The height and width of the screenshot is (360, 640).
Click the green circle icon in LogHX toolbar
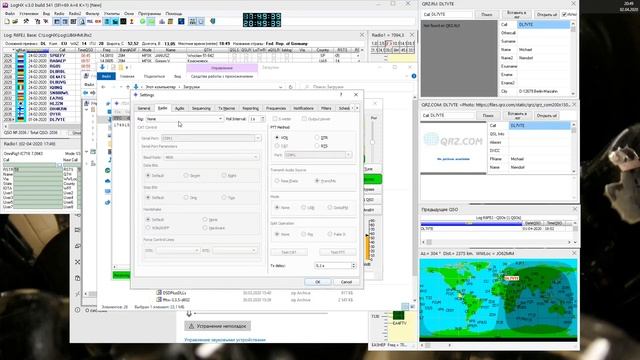pyautogui.click(x=142, y=21)
